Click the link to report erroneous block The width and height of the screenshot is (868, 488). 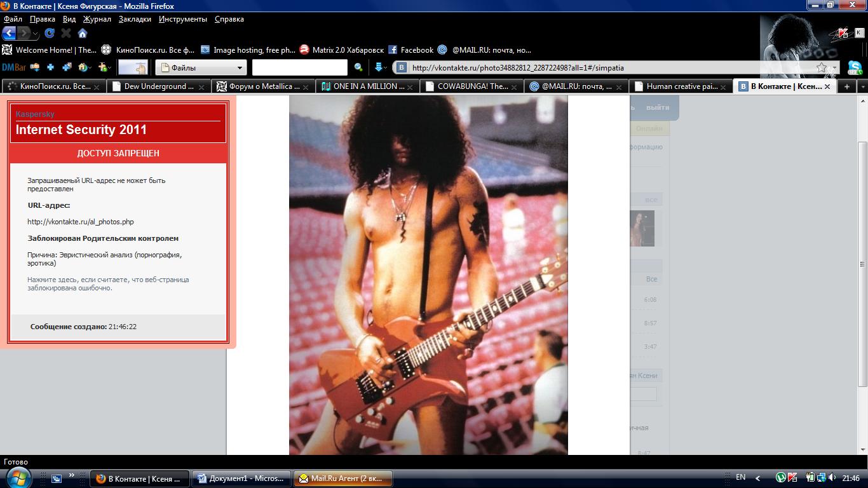coord(108,283)
